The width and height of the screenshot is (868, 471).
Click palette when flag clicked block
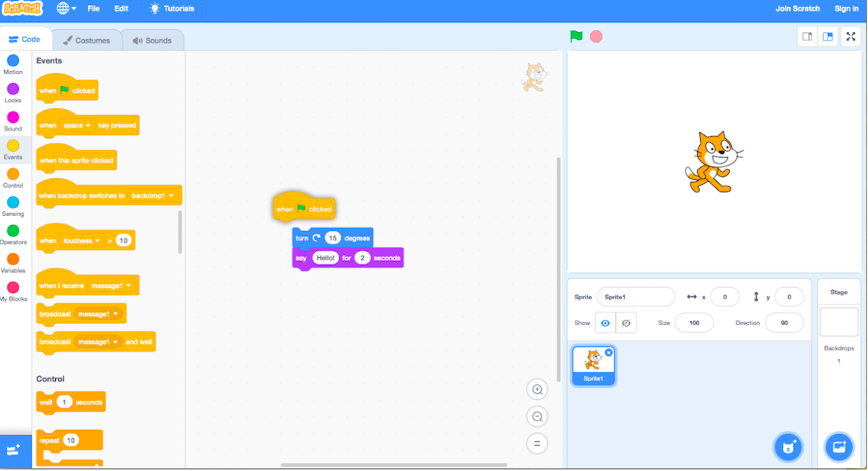pos(67,89)
